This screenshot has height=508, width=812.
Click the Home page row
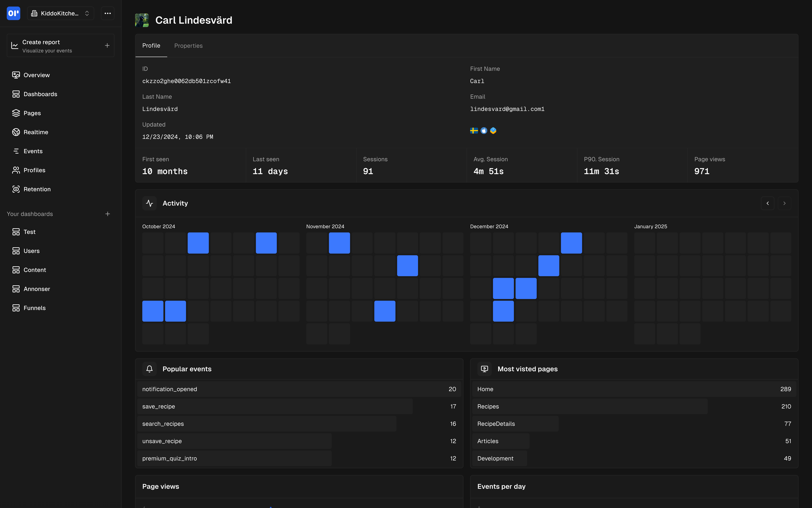[x=634, y=389]
